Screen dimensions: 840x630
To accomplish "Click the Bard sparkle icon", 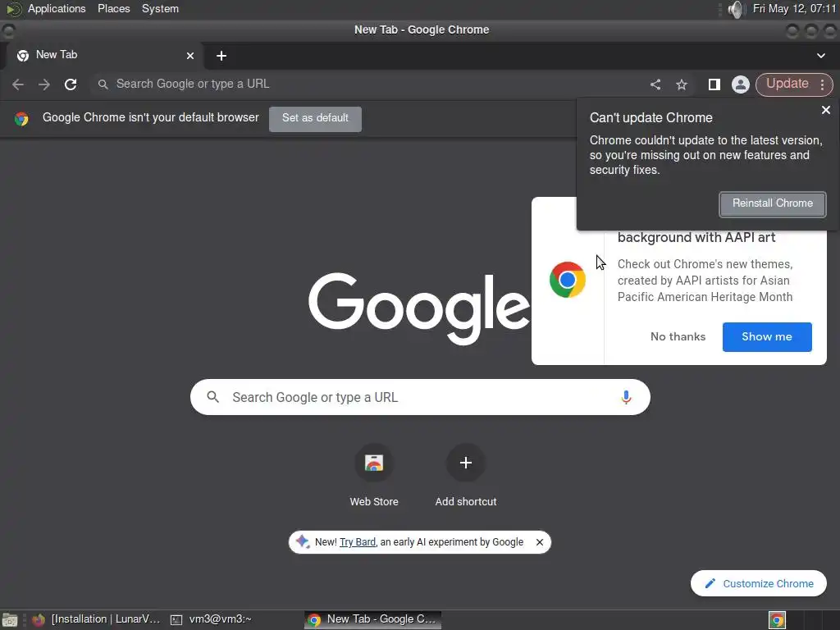I will coord(303,541).
